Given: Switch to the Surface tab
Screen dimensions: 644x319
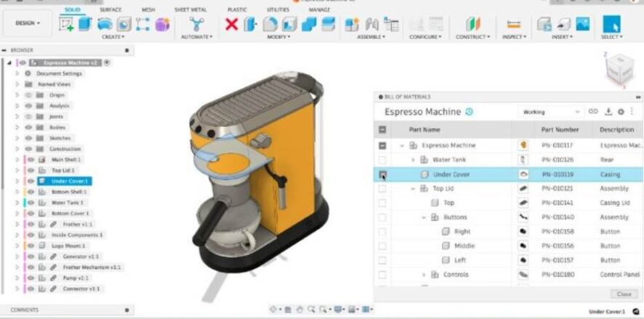Looking at the screenshot, I should coord(111,10).
